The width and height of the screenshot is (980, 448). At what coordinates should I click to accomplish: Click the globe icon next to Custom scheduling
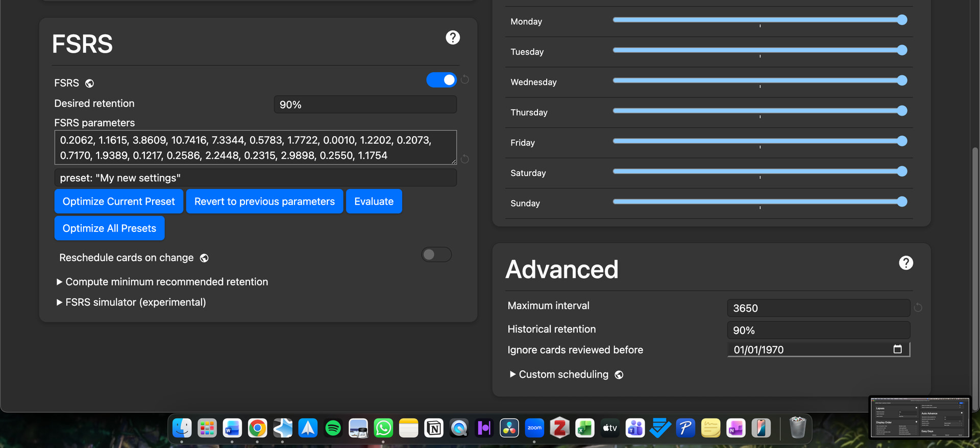[619, 375]
